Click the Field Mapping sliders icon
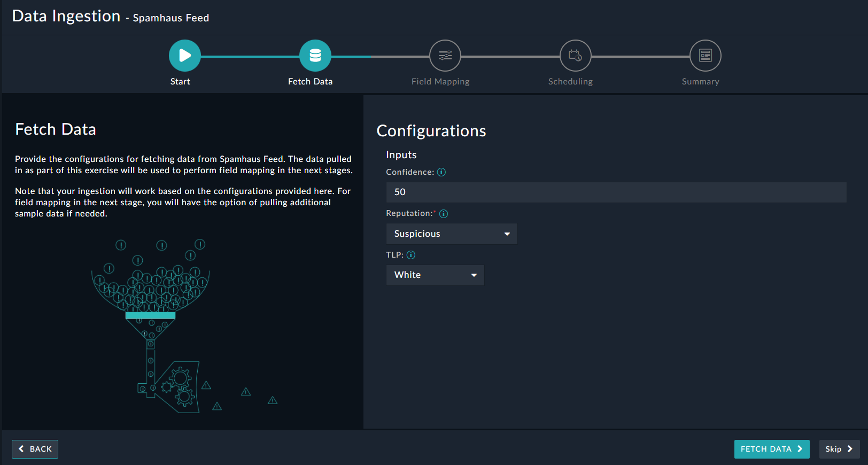Image resolution: width=868 pixels, height=465 pixels. pos(445,56)
